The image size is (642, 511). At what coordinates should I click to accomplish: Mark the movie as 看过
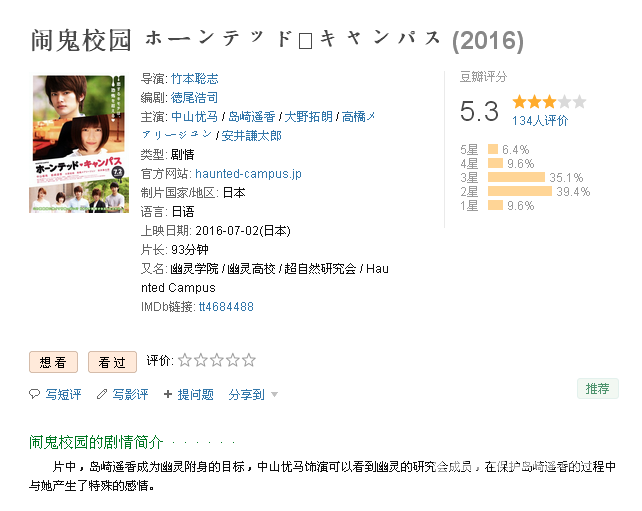112,362
